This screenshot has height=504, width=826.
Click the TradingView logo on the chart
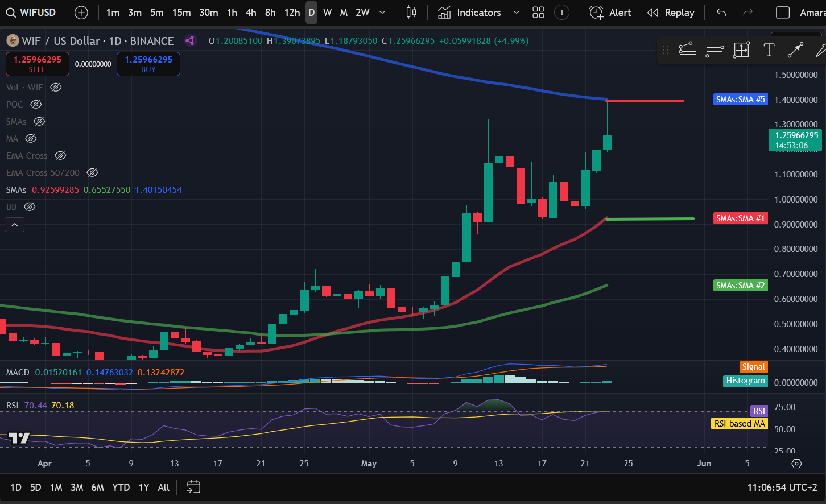(x=19, y=438)
